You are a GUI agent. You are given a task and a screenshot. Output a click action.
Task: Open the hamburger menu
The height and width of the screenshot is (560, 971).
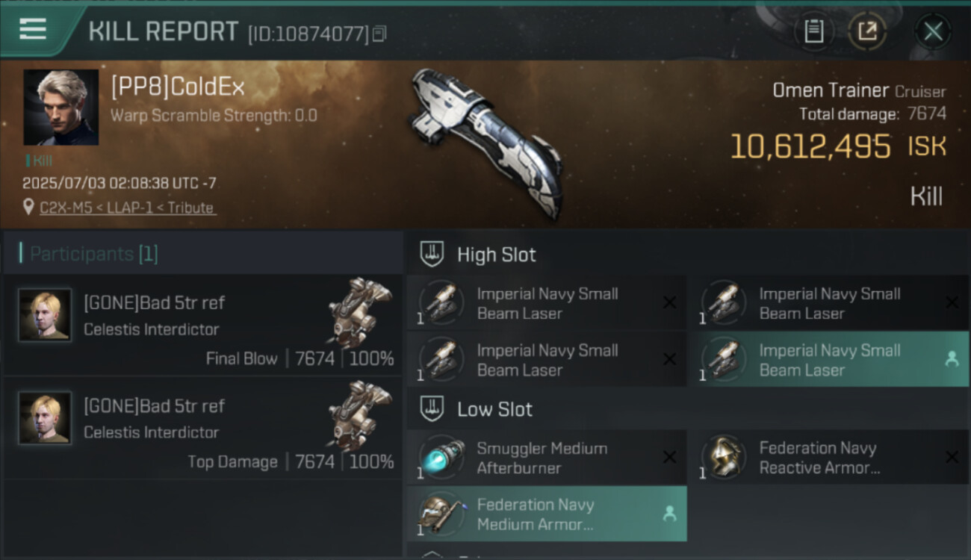[32, 30]
